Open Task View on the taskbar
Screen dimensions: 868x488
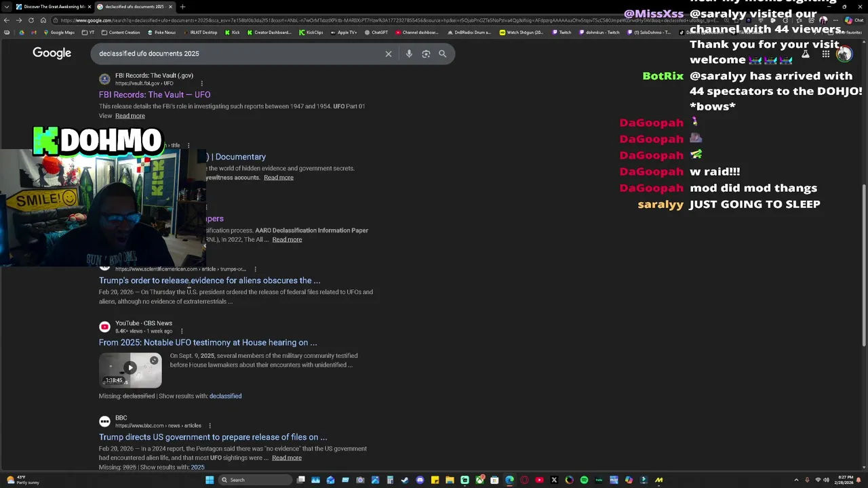[301, 480]
